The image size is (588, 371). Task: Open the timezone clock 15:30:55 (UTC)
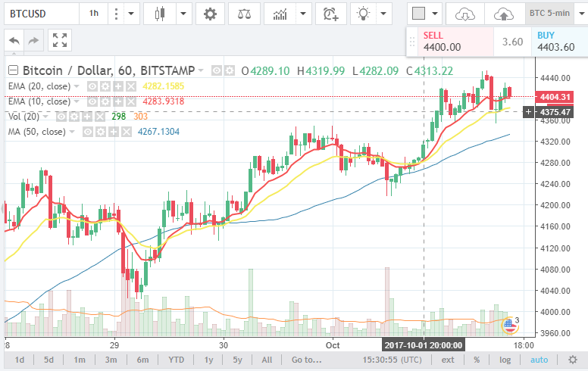392,360
